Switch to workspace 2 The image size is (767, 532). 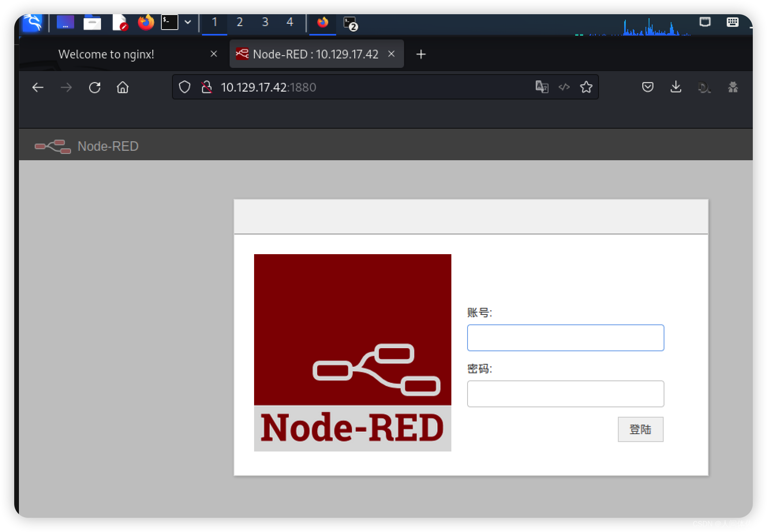[239, 22]
